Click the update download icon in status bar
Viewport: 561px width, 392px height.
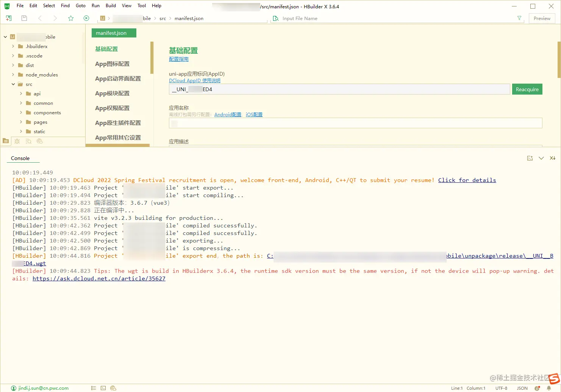[537, 388]
